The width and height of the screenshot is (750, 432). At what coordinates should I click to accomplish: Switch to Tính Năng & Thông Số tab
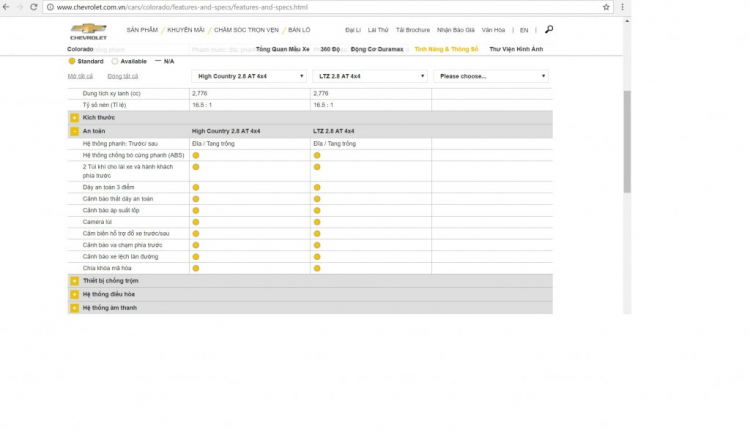pos(446,49)
